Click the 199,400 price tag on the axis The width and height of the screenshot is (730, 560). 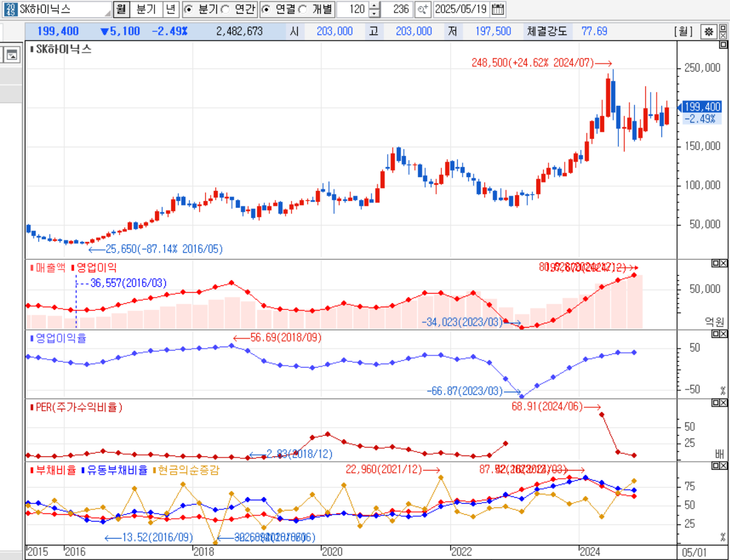tap(702, 107)
